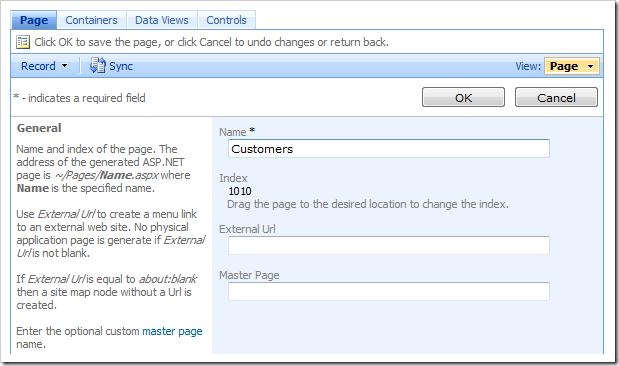Click the External Url field label
Viewport: 619px width, 366px height.
[x=247, y=229]
